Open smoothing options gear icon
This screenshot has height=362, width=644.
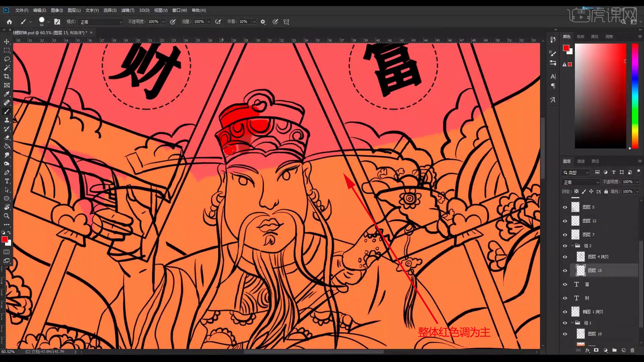click(263, 22)
